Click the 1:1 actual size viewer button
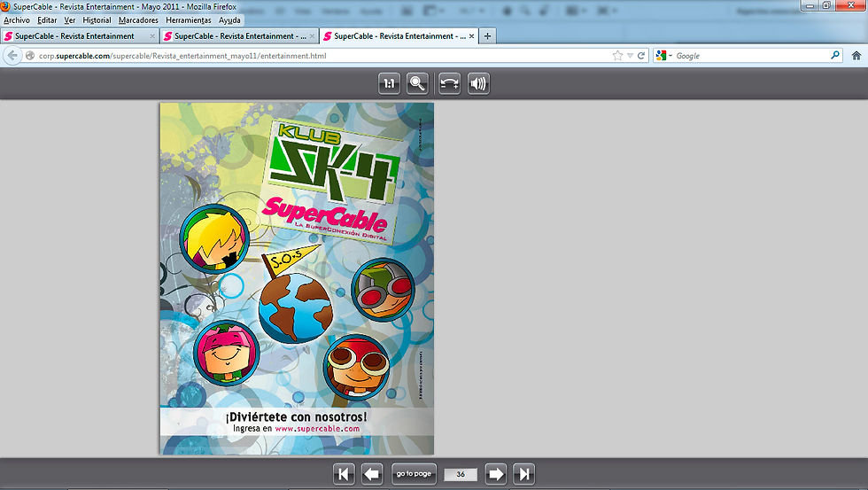868x490 pixels. [x=389, y=83]
